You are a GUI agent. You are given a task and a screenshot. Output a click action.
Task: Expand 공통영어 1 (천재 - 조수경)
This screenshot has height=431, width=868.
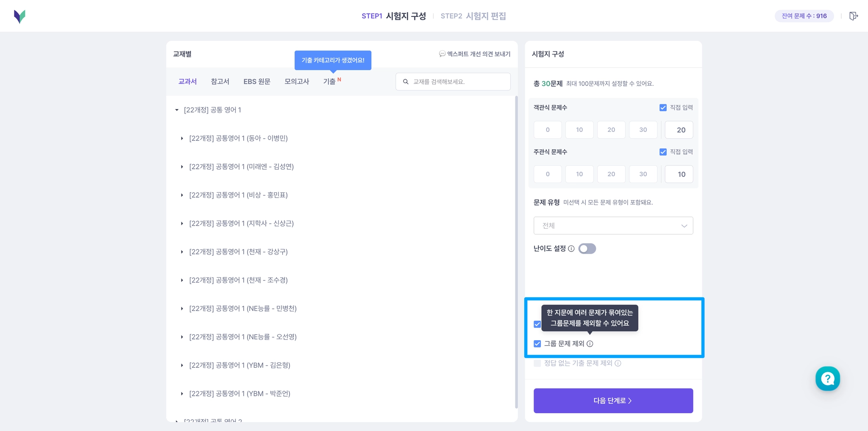click(182, 280)
